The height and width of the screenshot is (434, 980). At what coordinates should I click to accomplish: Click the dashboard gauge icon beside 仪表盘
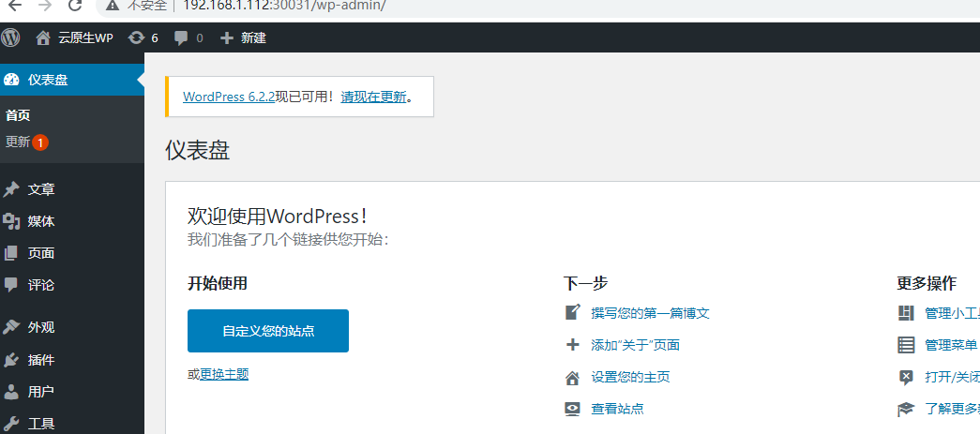(11, 80)
